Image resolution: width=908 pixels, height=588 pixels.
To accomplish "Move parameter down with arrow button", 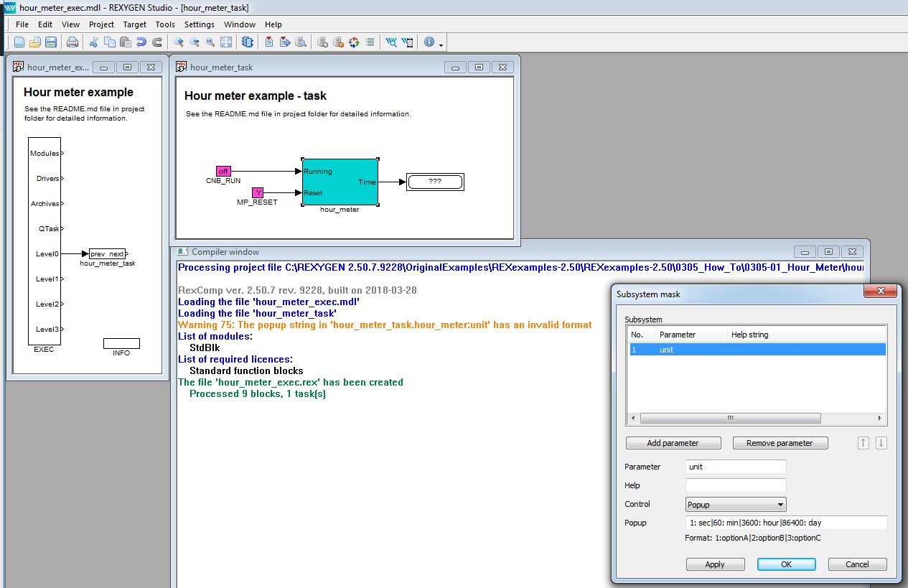I will coord(881,443).
